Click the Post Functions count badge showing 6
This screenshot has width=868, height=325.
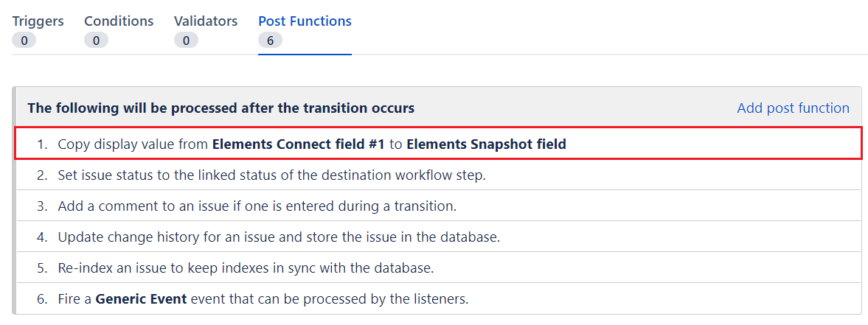tap(270, 41)
